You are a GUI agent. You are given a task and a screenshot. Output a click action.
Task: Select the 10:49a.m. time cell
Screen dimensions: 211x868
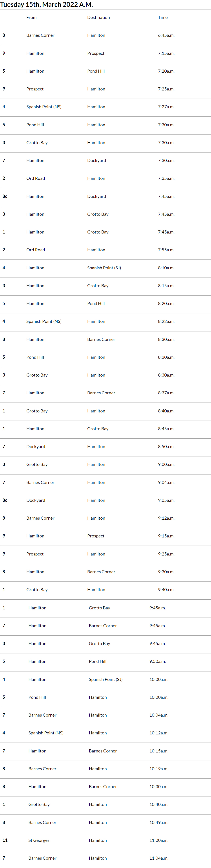tap(158, 822)
